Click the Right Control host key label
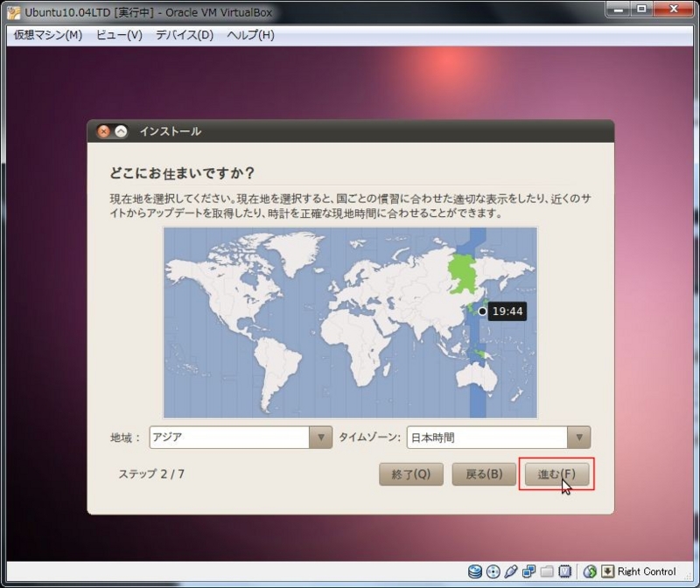 click(647, 571)
